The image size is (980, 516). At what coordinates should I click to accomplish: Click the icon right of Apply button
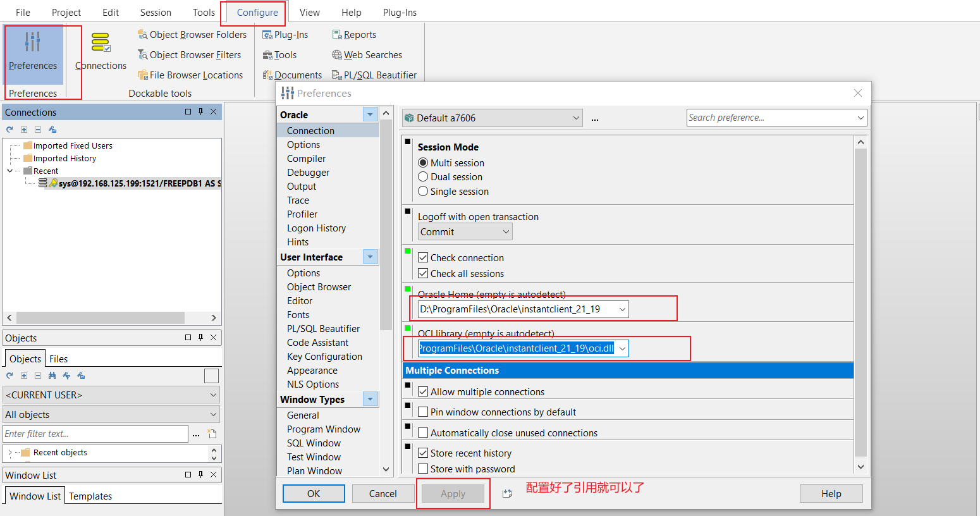507,494
